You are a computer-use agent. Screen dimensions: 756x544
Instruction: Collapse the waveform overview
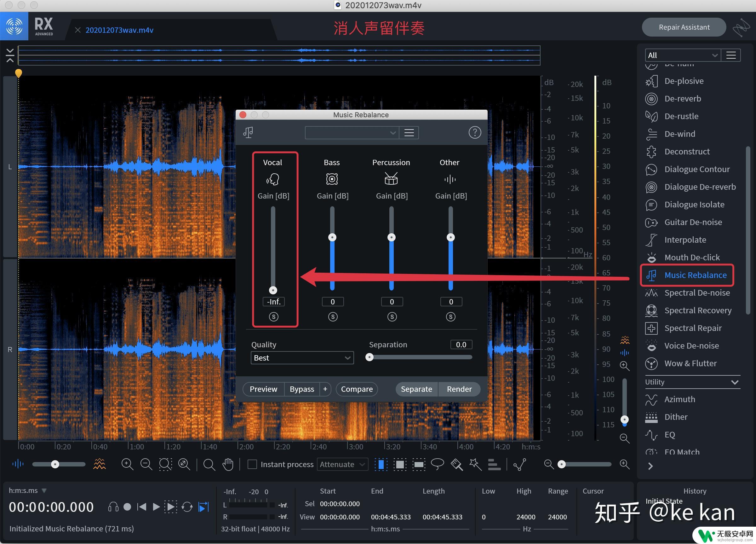click(x=10, y=55)
